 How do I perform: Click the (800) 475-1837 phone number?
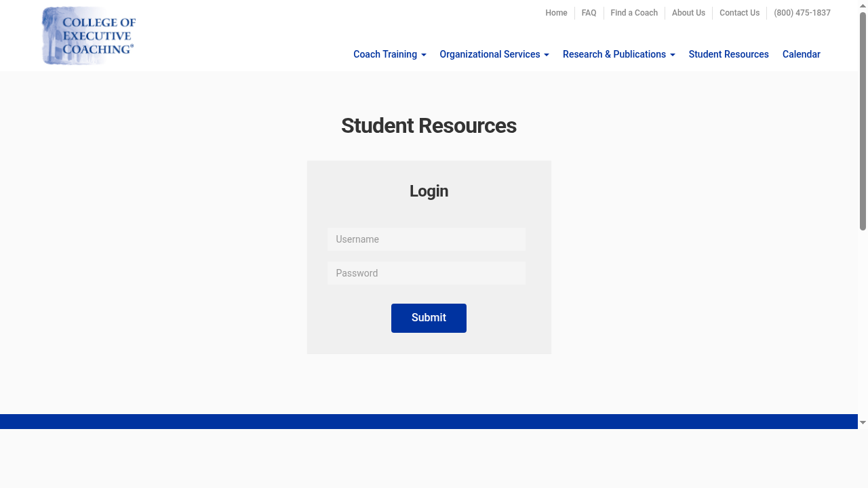pyautogui.click(x=802, y=13)
